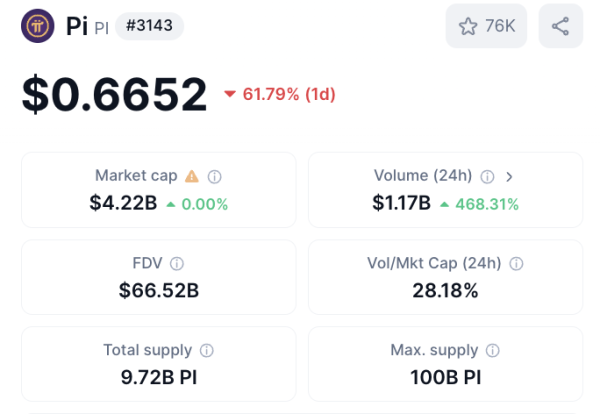Screen dimensions: 600x414
Task: Click the Market cap warning triangle icon
Action: tap(191, 176)
